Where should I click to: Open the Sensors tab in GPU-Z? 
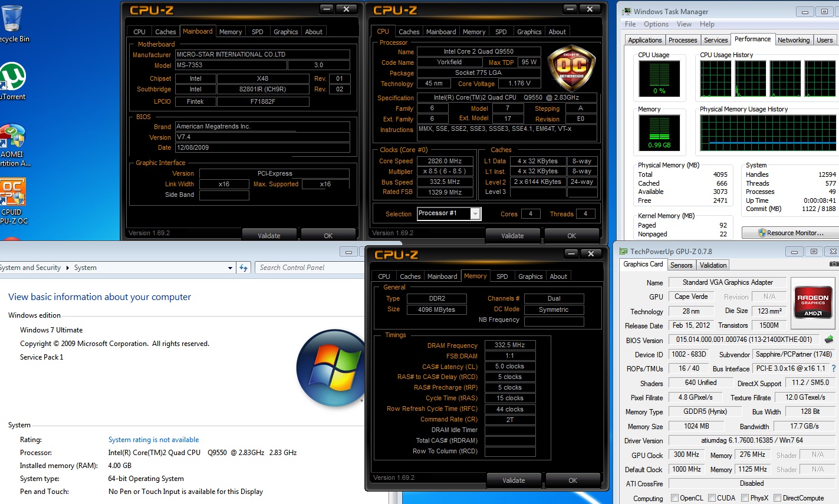click(x=682, y=265)
